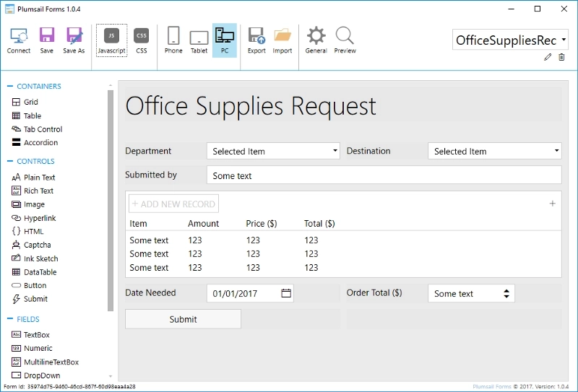This screenshot has height=392, width=578.
Task: Open the OfficeSuppliesRec form dropdown
Action: pos(510,40)
